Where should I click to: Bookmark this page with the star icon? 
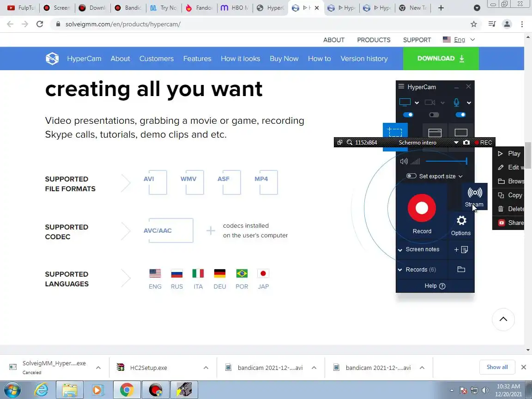(x=474, y=24)
